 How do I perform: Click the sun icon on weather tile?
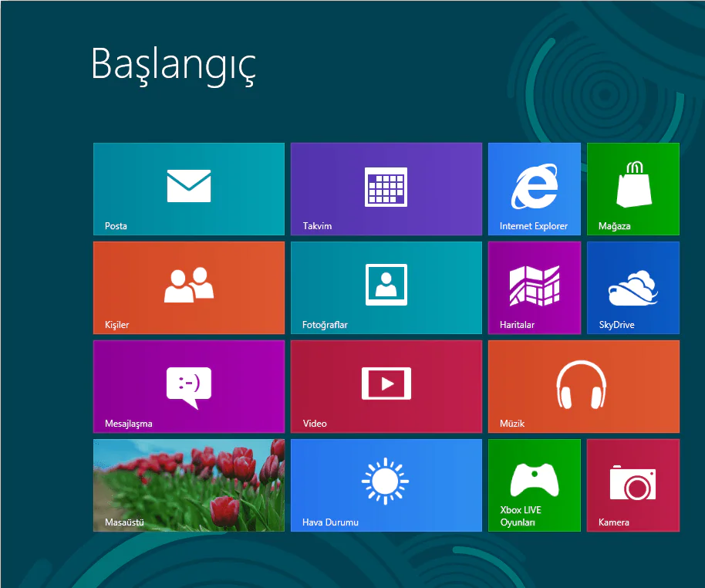click(x=385, y=482)
